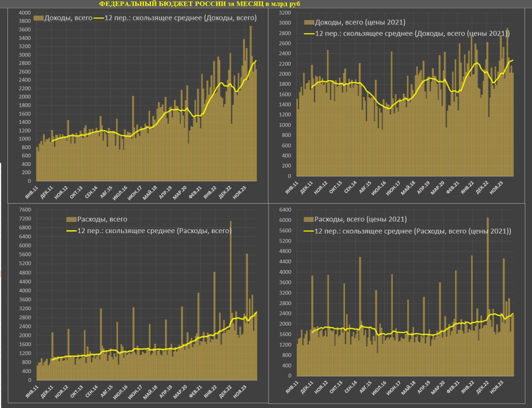Click y-axis value 5600 on the 2021-price expenses chart
Viewport: 532px width, 408px height.
(x=286, y=231)
